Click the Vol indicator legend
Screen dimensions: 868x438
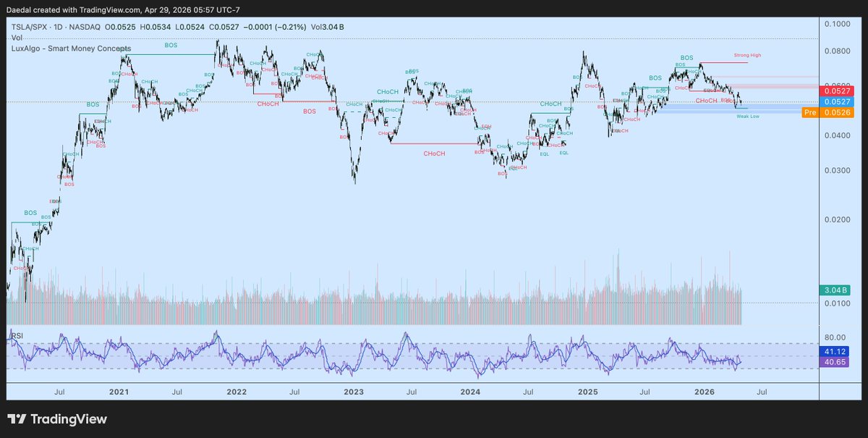pos(16,38)
